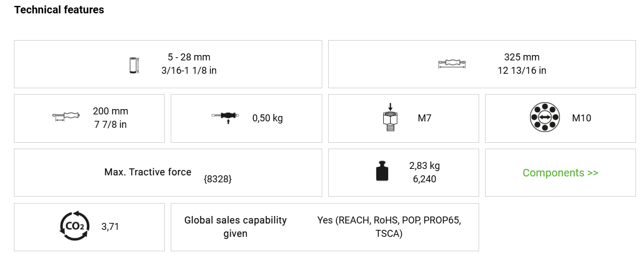Click the 0,50 kg weight value
The width and height of the screenshot is (644, 255).
[268, 118]
